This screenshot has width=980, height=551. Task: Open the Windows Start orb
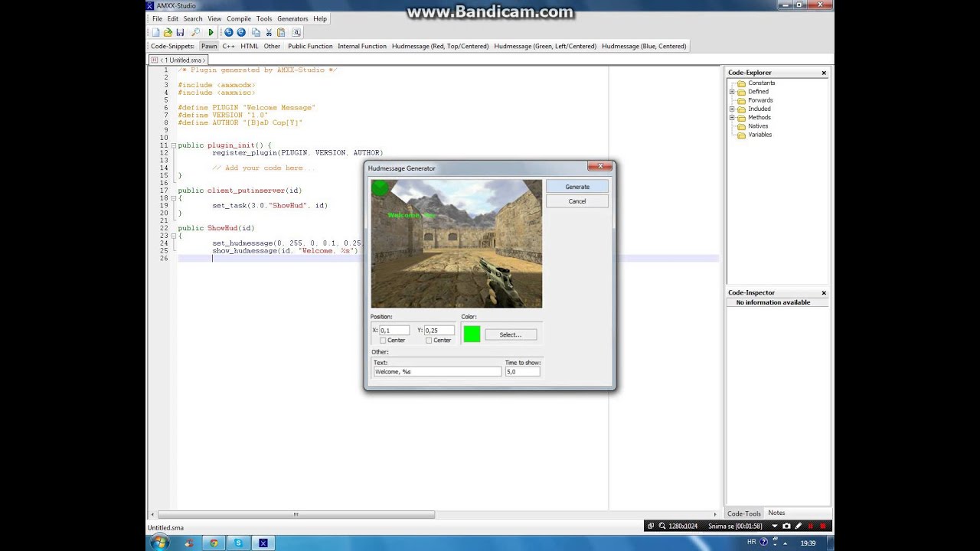tap(160, 543)
